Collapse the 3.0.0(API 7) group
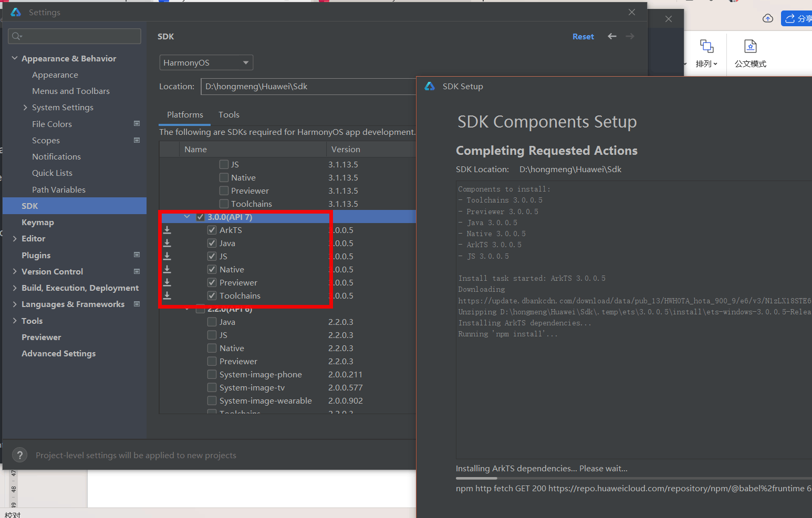The image size is (812, 518). [187, 217]
